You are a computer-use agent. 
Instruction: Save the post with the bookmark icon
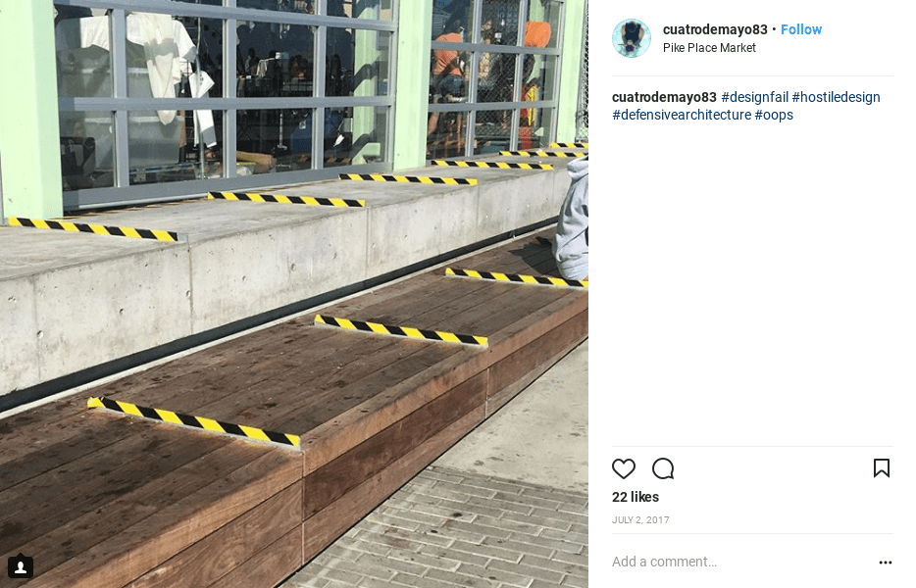coord(881,467)
